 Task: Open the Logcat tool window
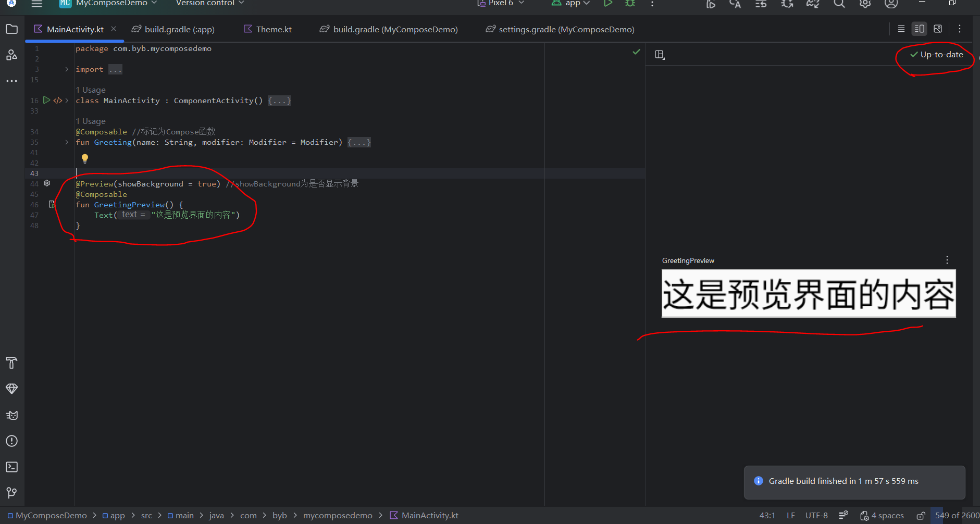point(11,415)
